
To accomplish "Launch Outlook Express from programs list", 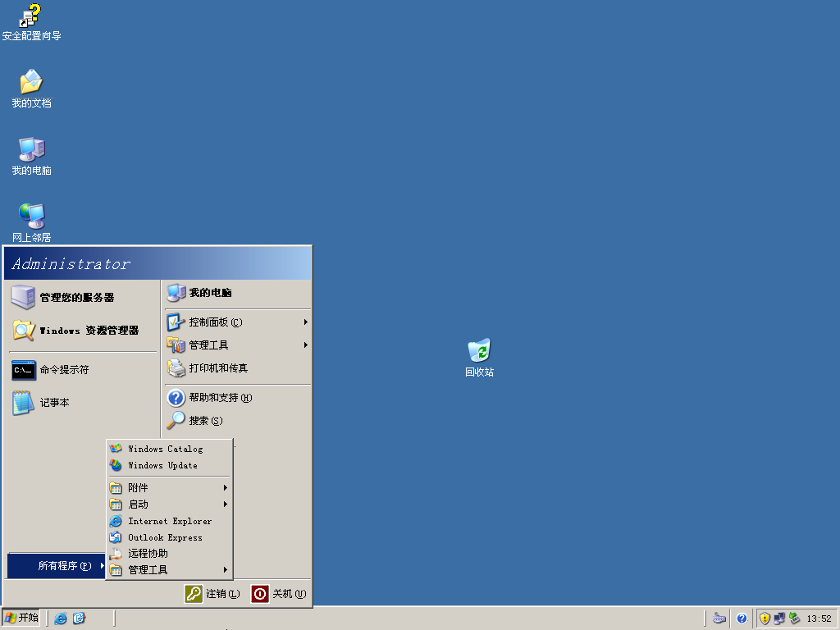I will tap(169, 537).
